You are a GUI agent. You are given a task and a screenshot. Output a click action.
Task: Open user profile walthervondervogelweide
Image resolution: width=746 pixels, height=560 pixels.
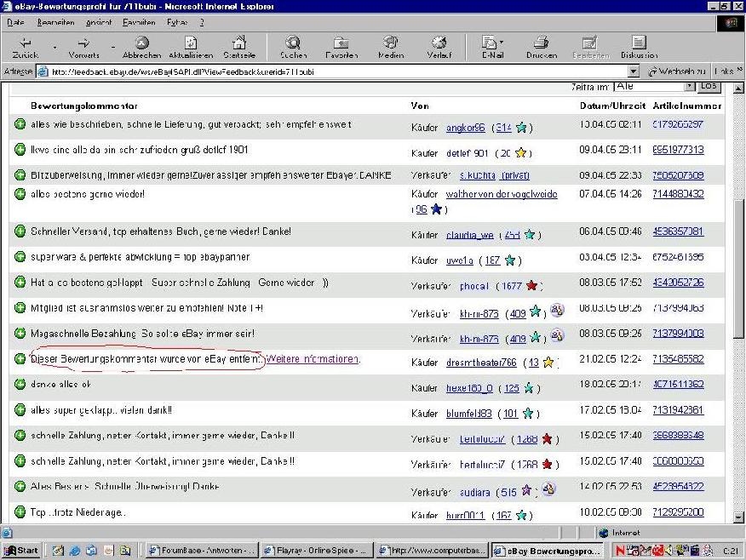click(502, 194)
